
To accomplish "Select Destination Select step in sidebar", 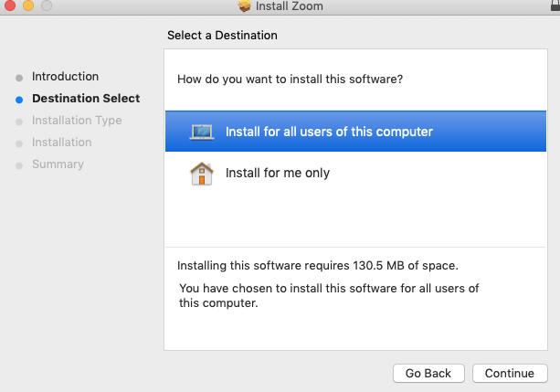I will tap(86, 99).
